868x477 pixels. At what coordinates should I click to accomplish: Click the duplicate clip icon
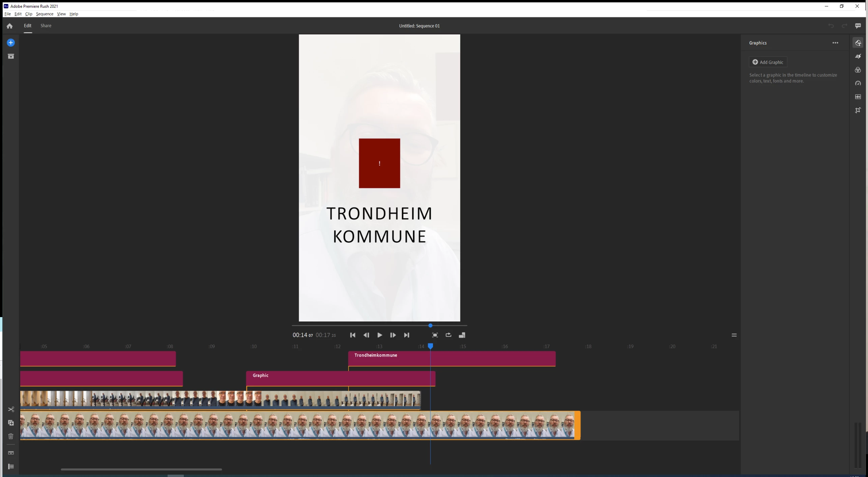pos(11,423)
